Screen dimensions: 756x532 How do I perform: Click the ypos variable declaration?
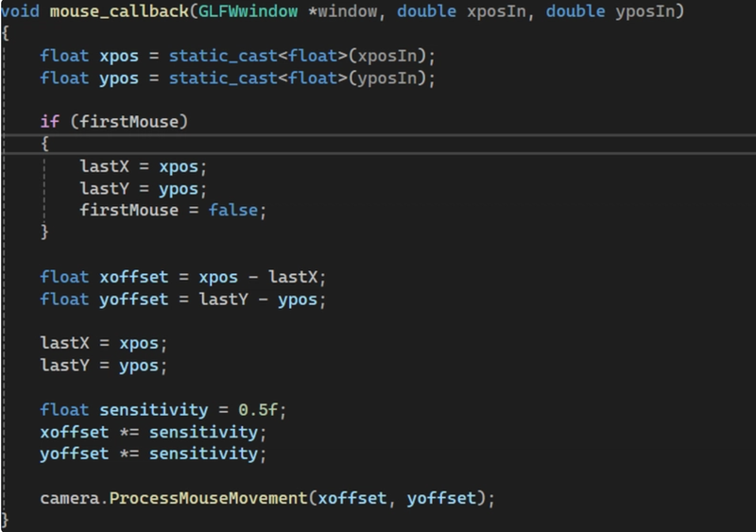(x=119, y=79)
